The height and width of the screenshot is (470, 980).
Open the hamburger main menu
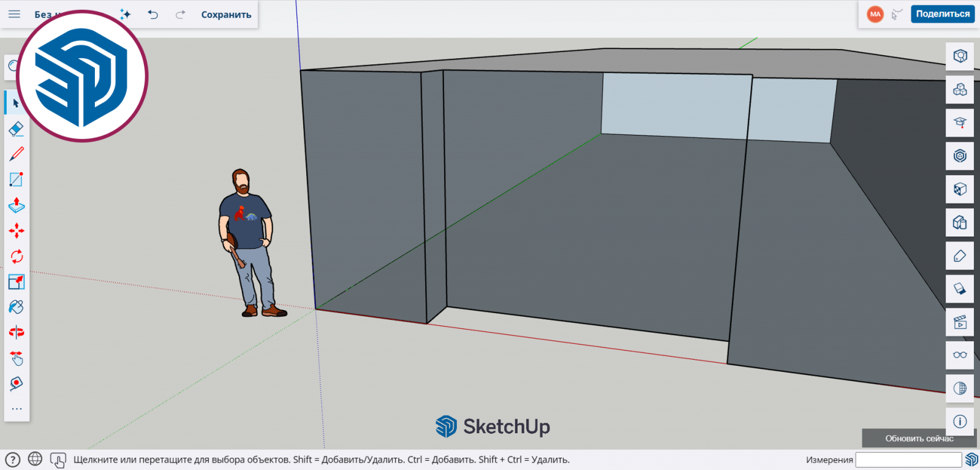(14, 14)
